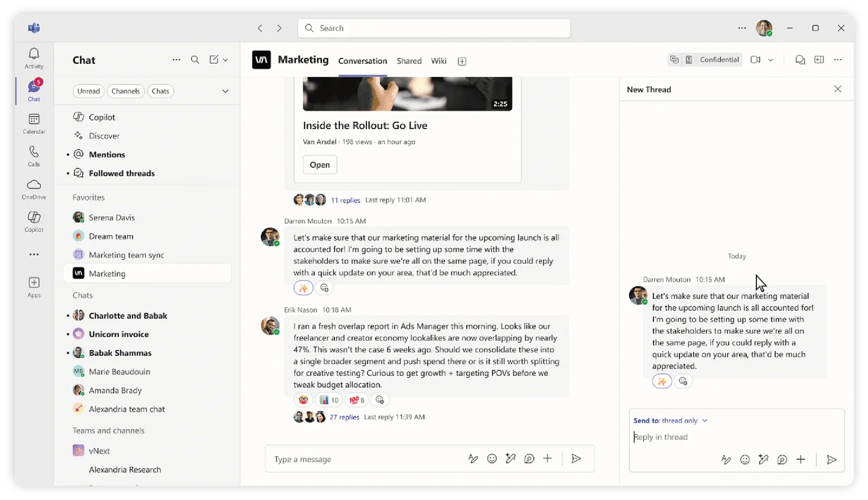Screen dimensions: 868x500
Task: Toggle the Unread filter chip
Action: (x=89, y=91)
